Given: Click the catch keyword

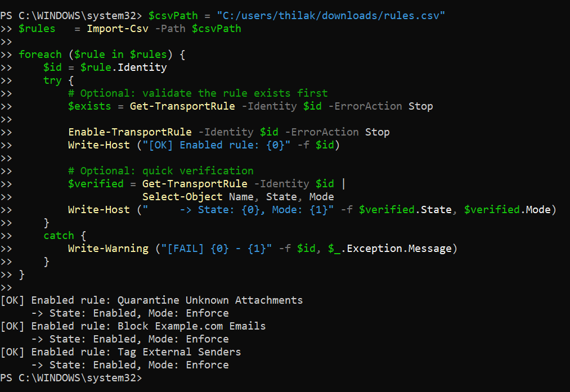Looking at the screenshot, I should coord(59,236).
